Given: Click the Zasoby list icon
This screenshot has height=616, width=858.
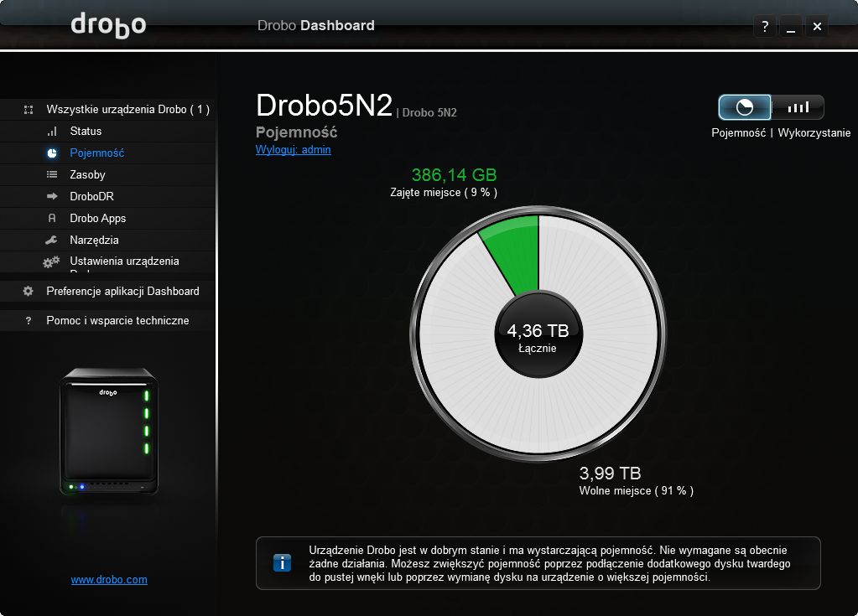Looking at the screenshot, I should [52, 174].
